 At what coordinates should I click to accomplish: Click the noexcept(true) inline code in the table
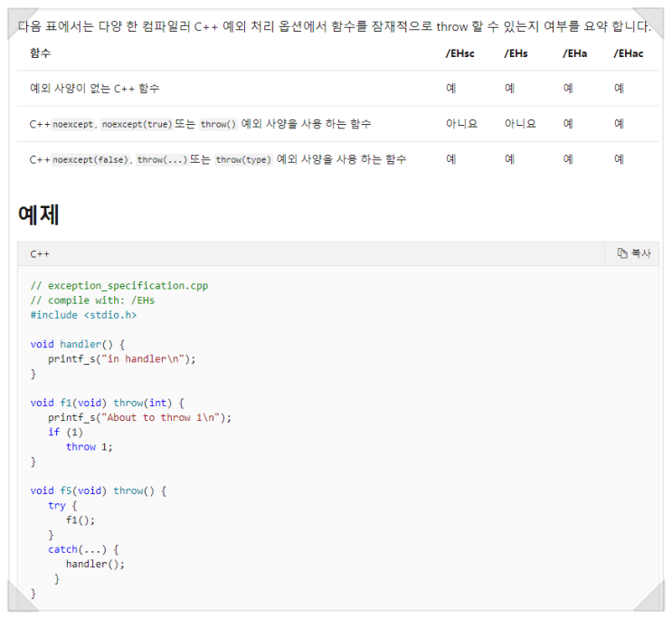pyautogui.click(x=137, y=124)
